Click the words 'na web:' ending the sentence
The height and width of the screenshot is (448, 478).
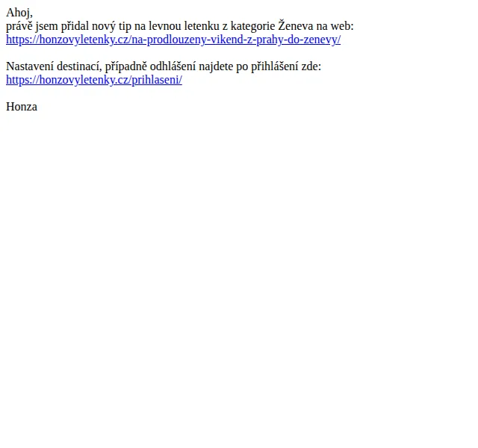pyautogui.click(x=335, y=26)
